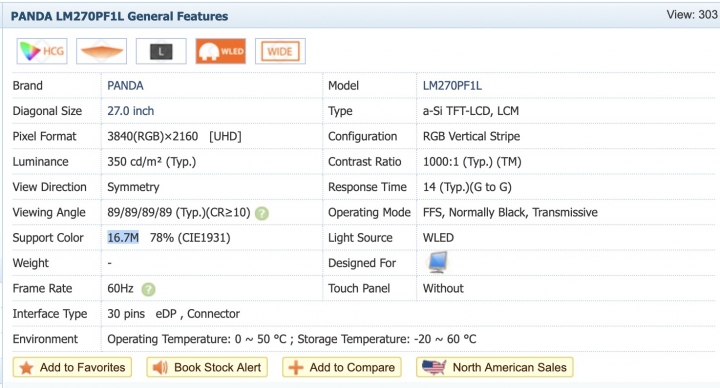Click the Book Stock Alert button
The image size is (720, 388).
[207, 367]
